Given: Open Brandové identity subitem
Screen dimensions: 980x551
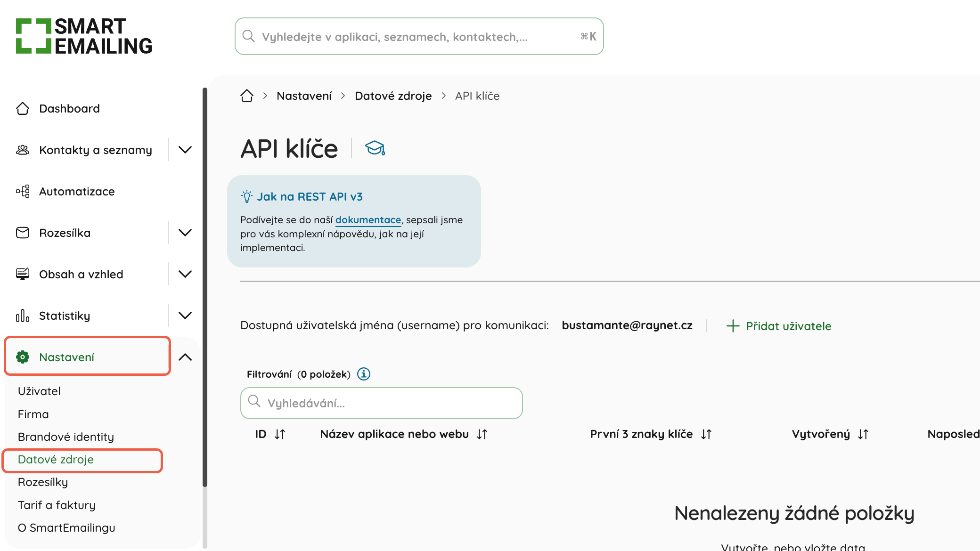Looking at the screenshot, I should pos(66,437).
